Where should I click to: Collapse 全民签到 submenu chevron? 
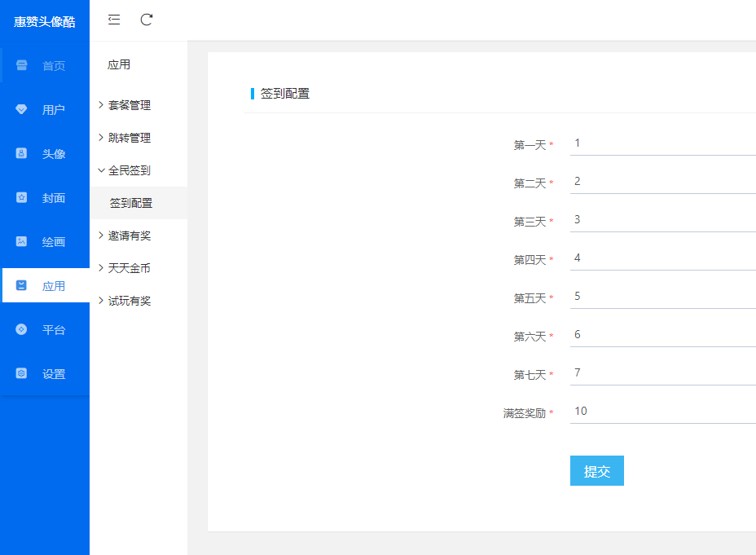[101, 170]
